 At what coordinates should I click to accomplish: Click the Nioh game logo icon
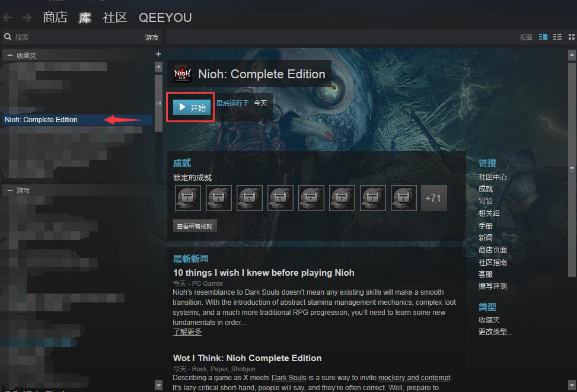coord(183,74)
